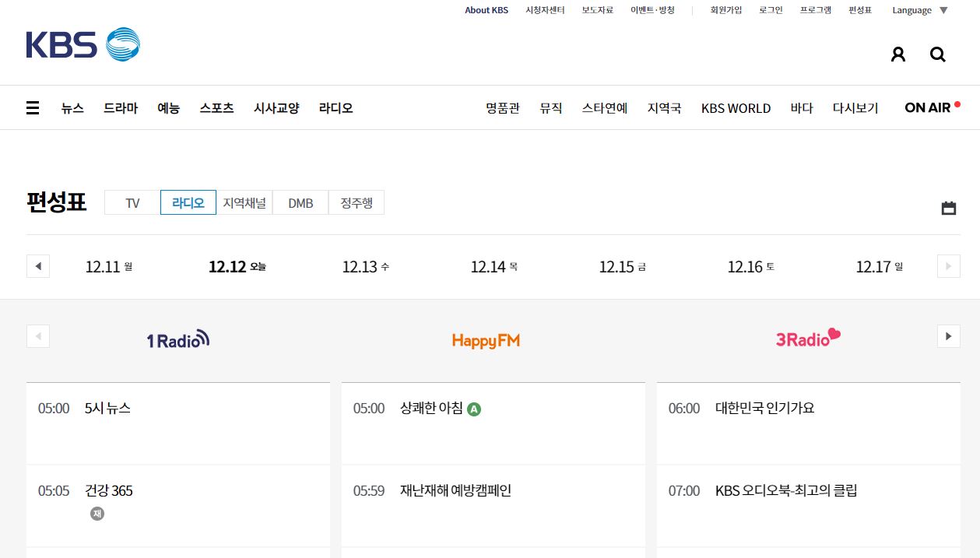Click the 회원가입 link
The image size is (980, 558).
click(726, 10)
